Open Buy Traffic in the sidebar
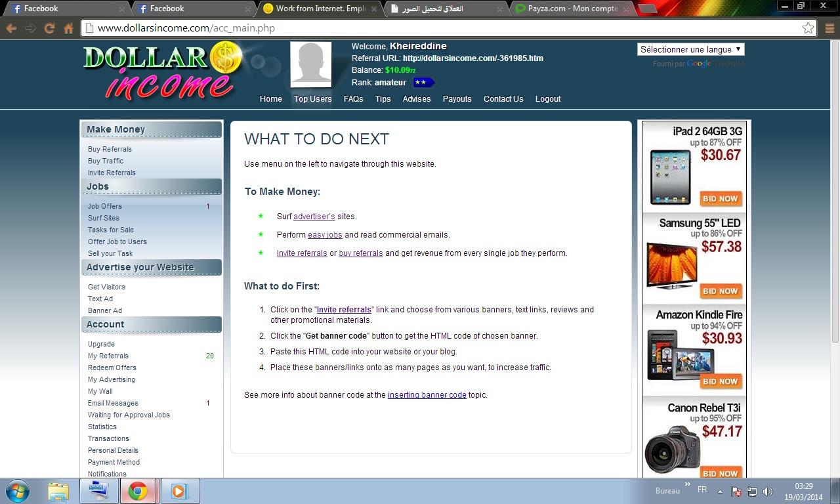Screen dimensions: 840x504 [106, 161]
